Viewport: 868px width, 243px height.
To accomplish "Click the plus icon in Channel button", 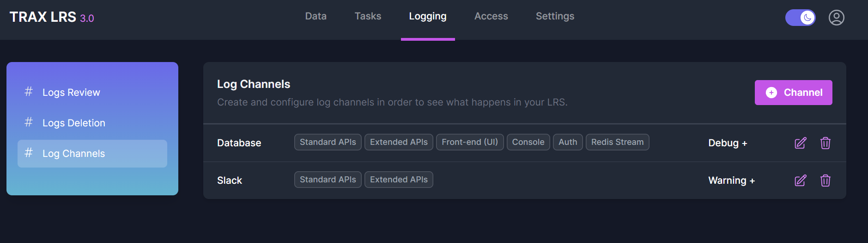I will coord(771,93).
